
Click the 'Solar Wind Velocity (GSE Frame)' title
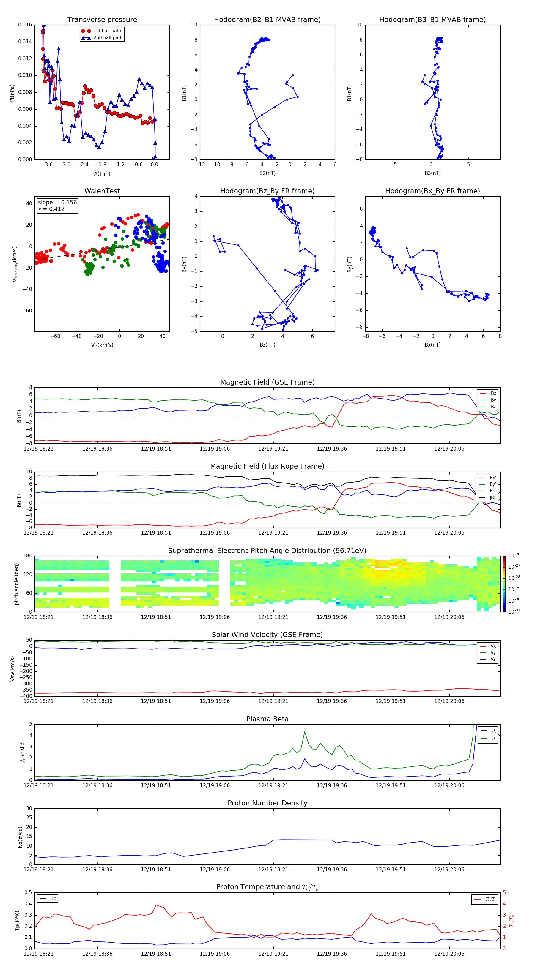point(267,635)
